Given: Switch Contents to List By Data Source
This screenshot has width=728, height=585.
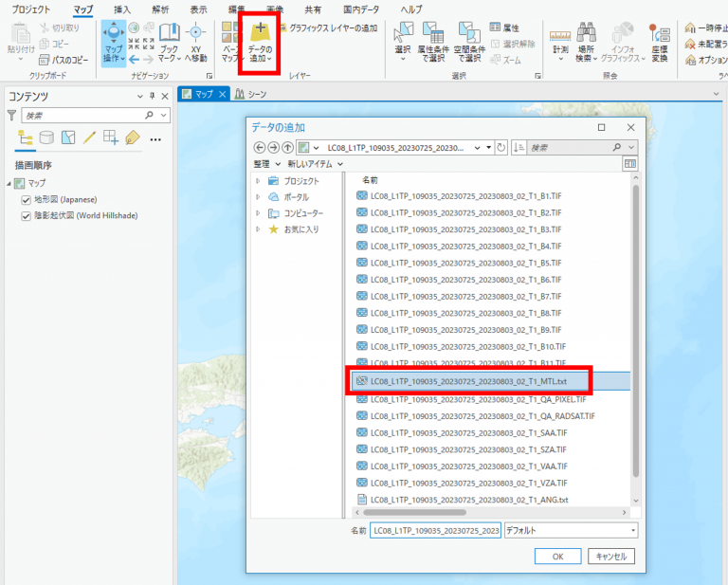Looking at the screenshot, I should 46,137.
